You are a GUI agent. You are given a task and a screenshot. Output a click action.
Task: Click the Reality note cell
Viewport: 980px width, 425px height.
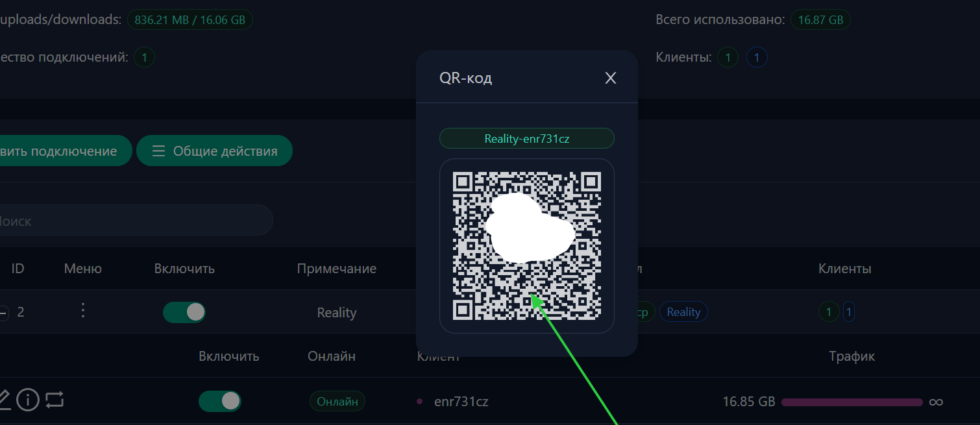coord(337,313)
